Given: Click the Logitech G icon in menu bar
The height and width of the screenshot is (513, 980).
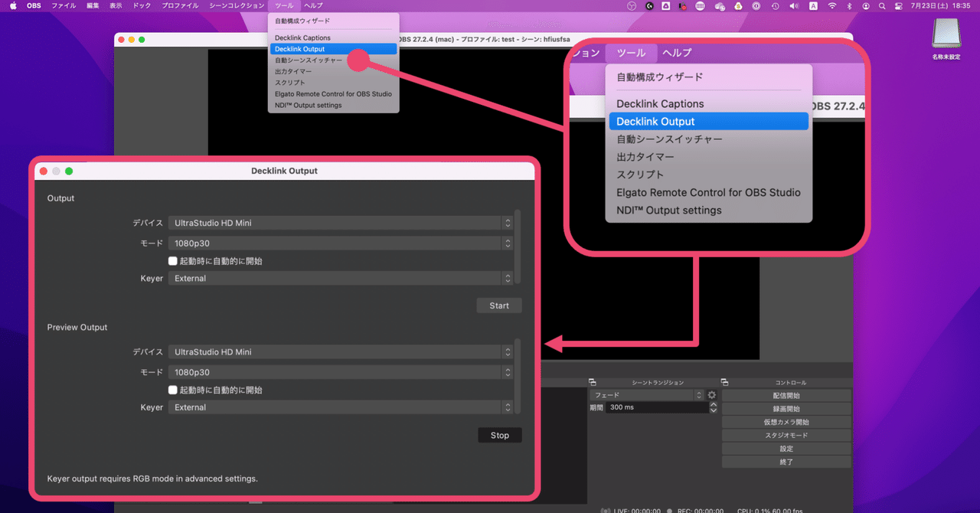Looking at the screenshot, I should [x=649, y=5].
